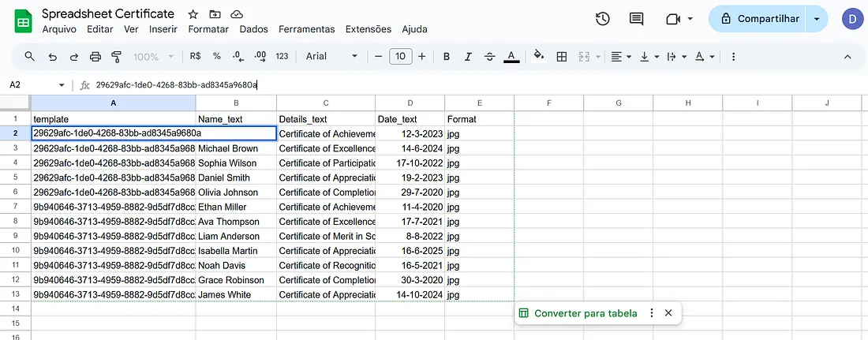
Task: Open the Converter para tabela options dots
Action: point(652,313)
